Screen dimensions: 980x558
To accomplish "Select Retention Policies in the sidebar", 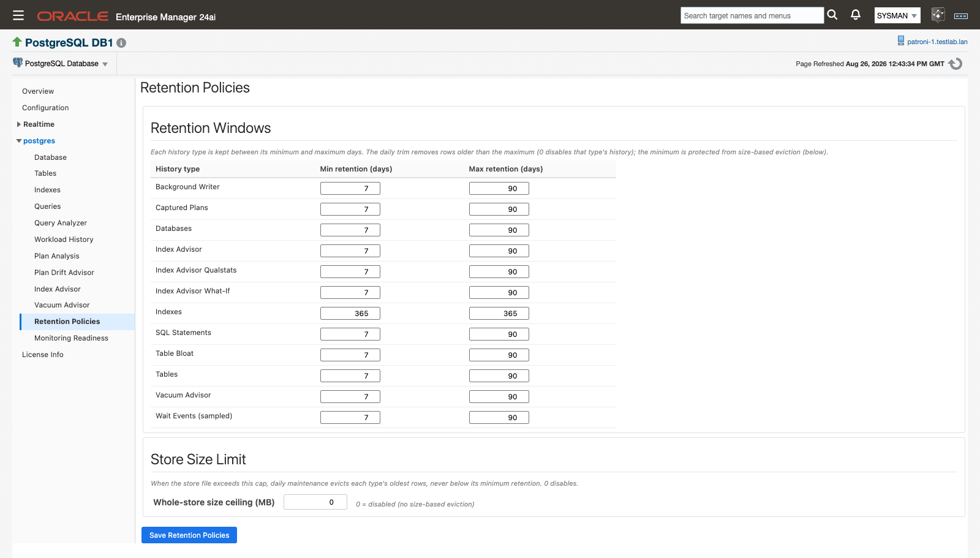I will point(77,322).
